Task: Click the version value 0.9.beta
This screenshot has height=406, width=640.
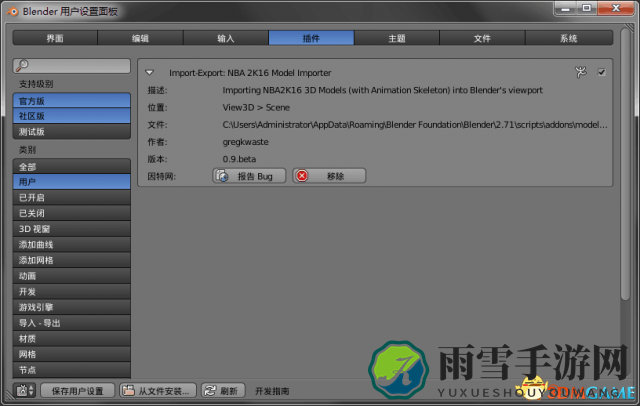Action: click(x=239, y=159)
